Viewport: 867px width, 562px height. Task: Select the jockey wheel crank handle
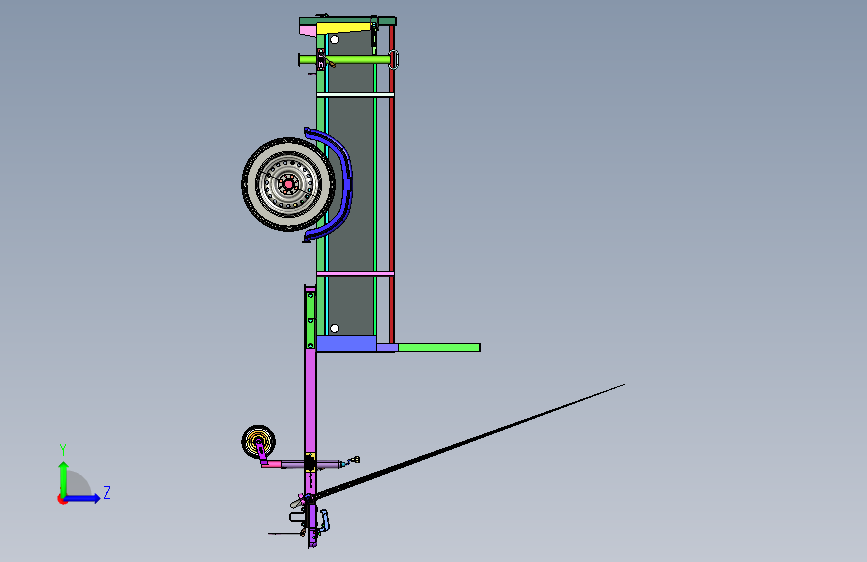coord(351,461)
